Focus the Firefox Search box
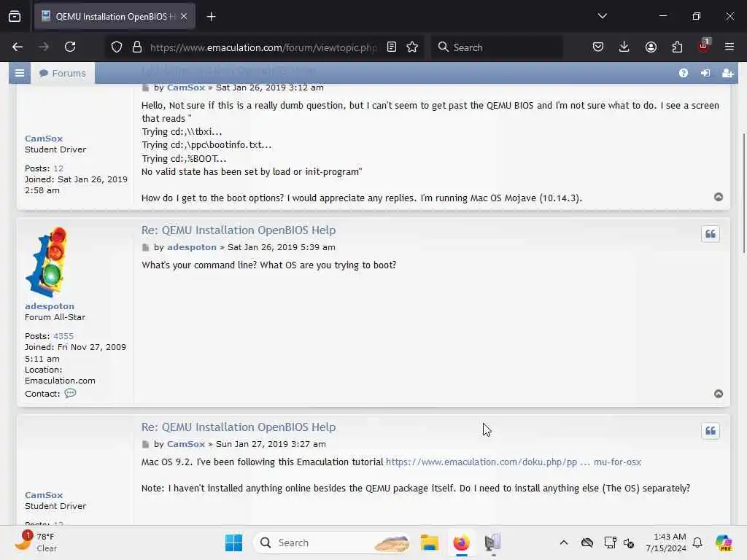Screen dimensions: 747x560 coord(497,47)
